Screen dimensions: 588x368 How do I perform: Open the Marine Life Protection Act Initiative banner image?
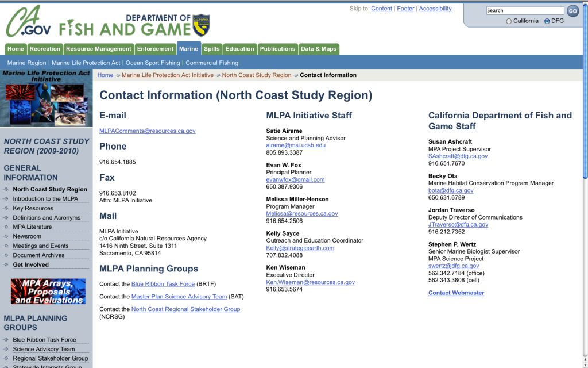[x=46, y=98]
